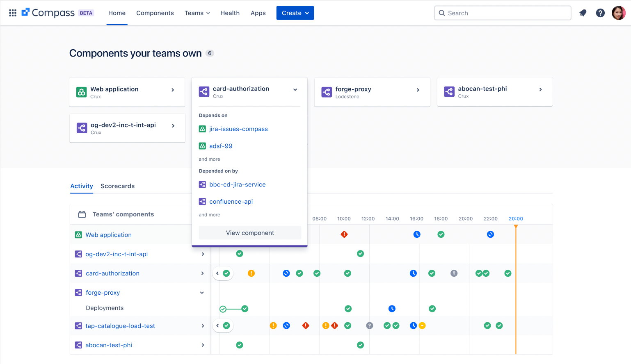This screenshot has height=364, width=631.
Task: Collapse the card-authorization component card dropdown
Action: (295, 89)
